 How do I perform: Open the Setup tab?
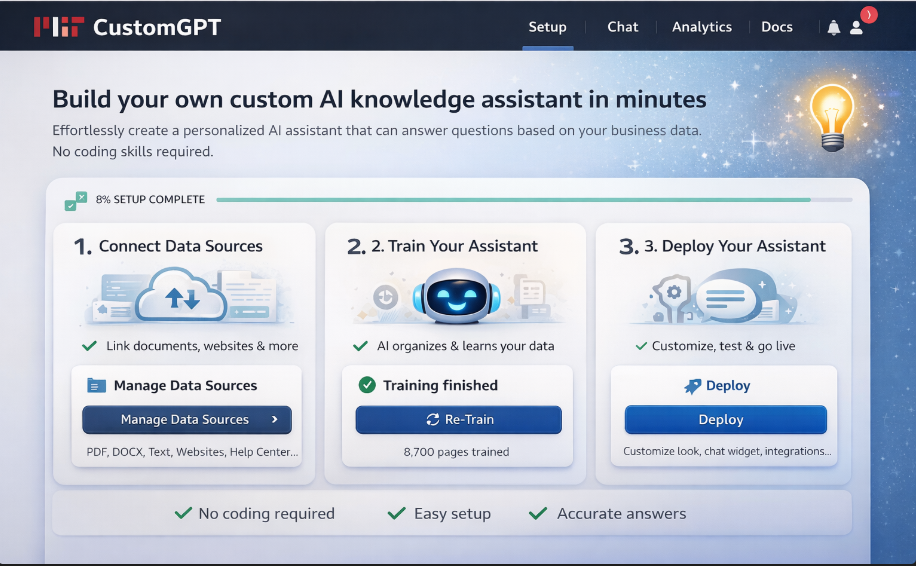click(x=547, y=27)
